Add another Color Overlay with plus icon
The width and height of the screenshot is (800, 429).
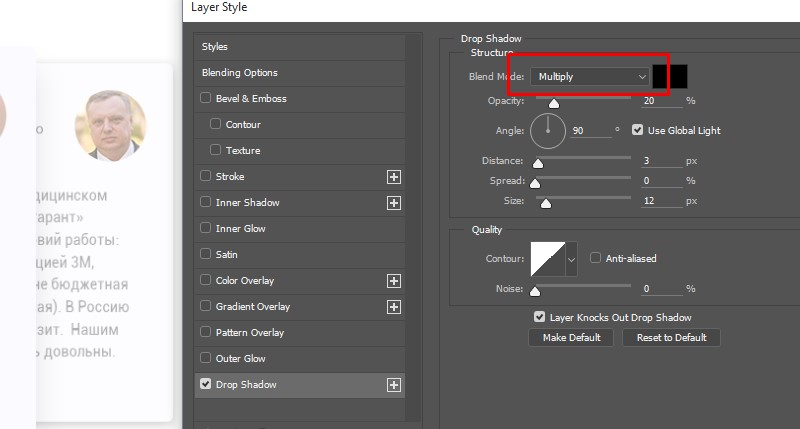(x=393, y=281)
